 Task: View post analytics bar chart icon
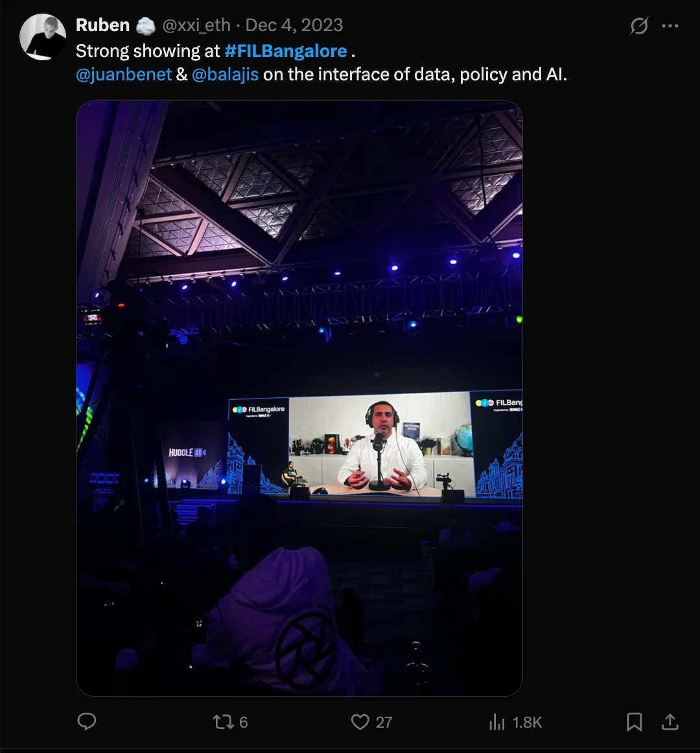496,722
